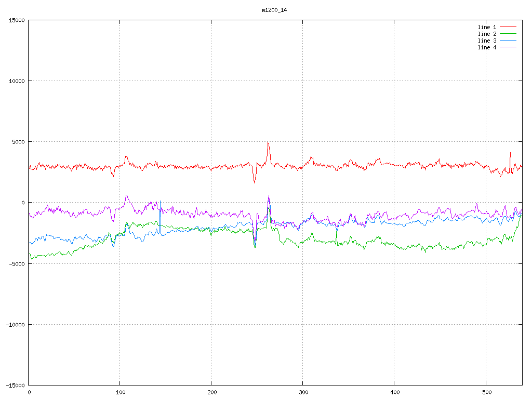Click x-axis label 400
The width and height of the screenshot is (532, 399).
click(x=395, y=393)
